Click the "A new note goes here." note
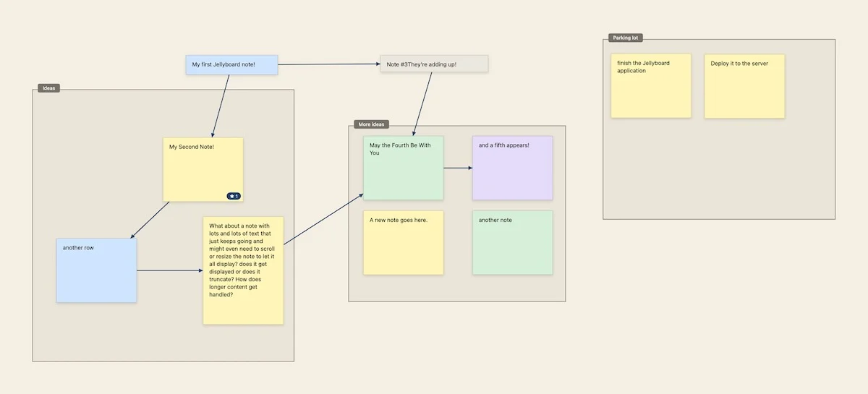 point(403,243)
